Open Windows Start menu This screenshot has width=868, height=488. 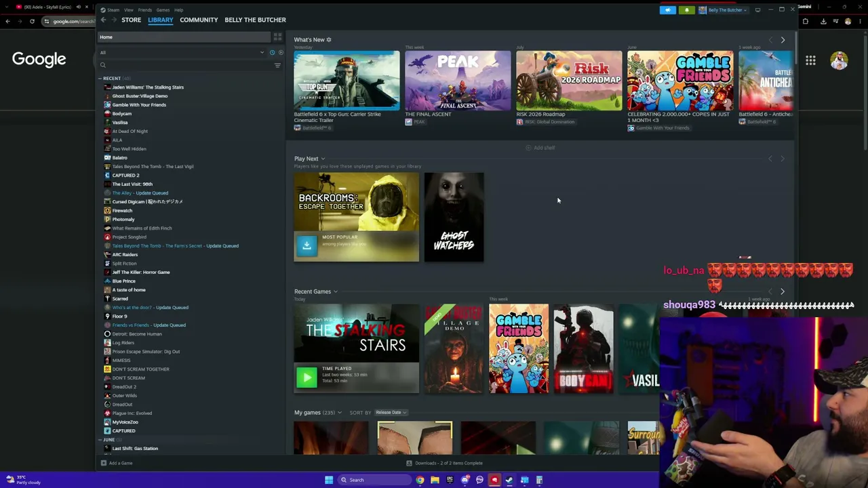click(x=329, y=480)
